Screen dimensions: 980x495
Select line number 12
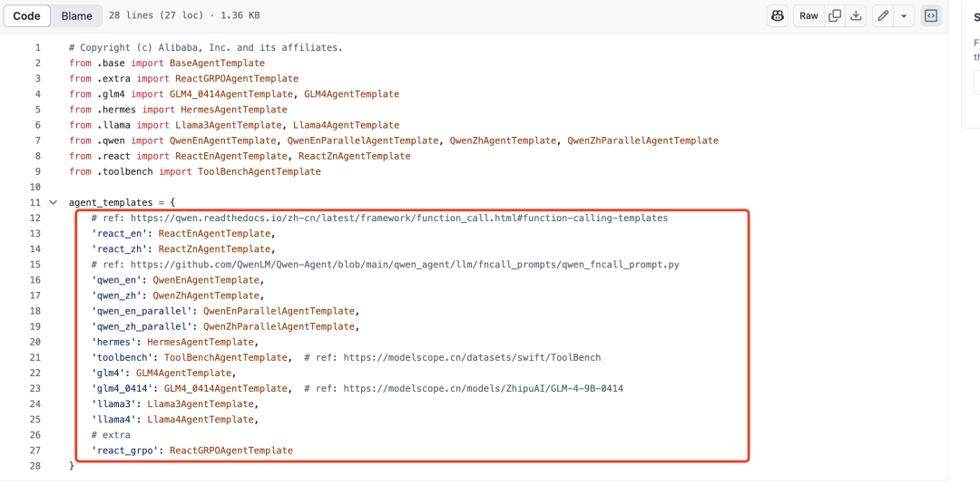(35, 218)
